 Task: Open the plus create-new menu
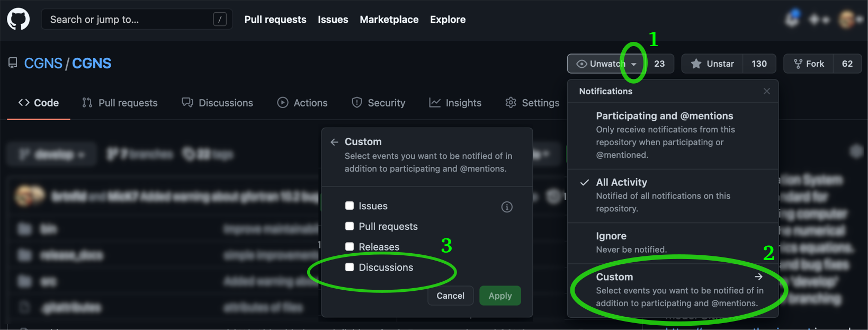(819, 20)
